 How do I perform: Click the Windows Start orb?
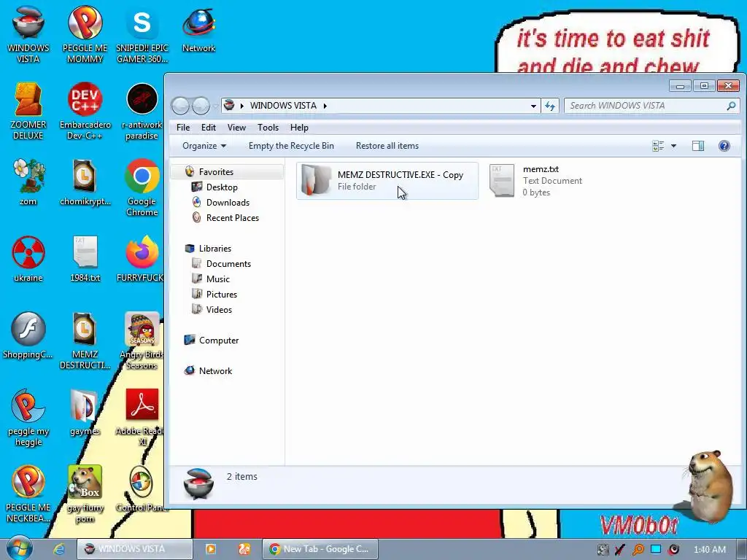point(19,548)
